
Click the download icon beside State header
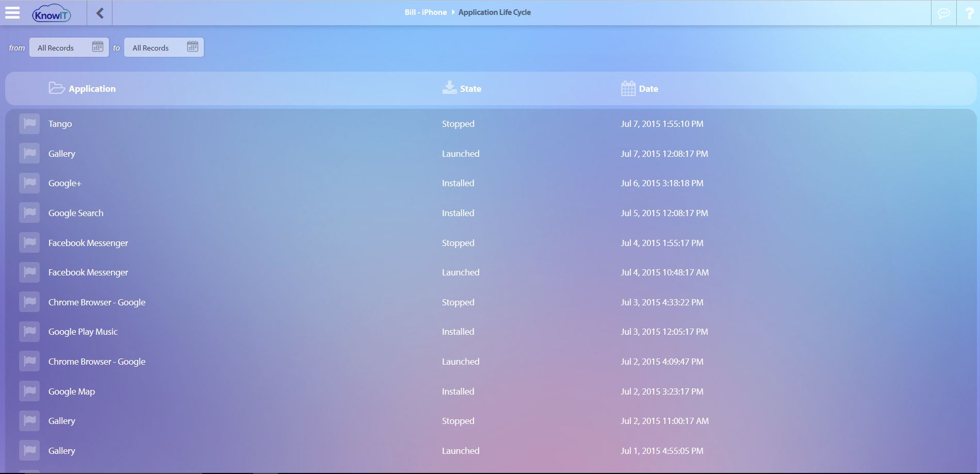(449, 88)
